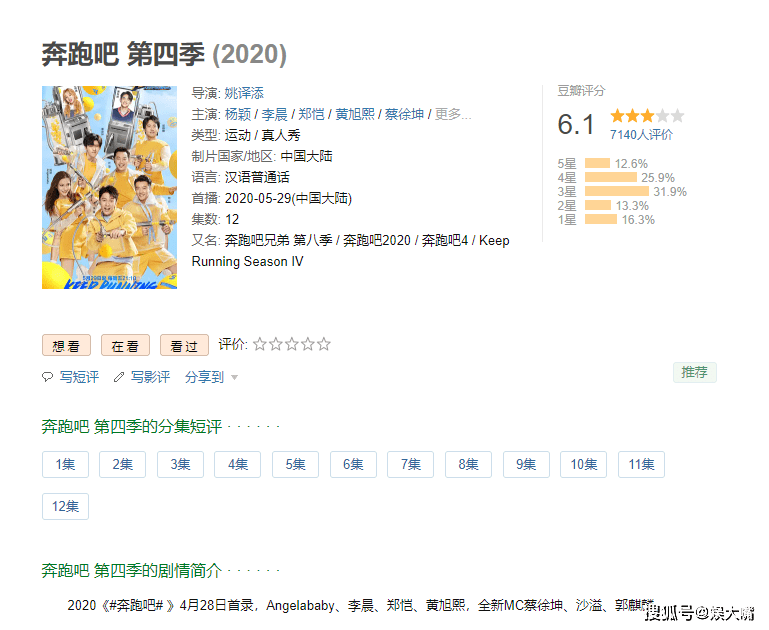Click language text 汉语普通话
Image resolution: width=769 pixels, height=630 pixels.
click(257, 177)
